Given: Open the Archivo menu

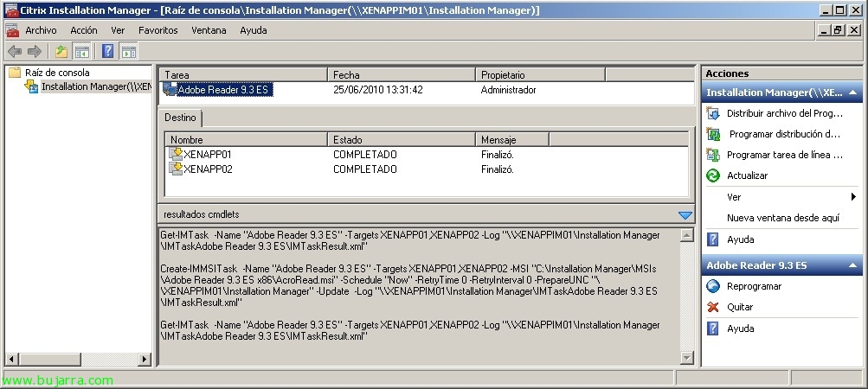Looking at the screenshot, I should (x=41, y=30).
